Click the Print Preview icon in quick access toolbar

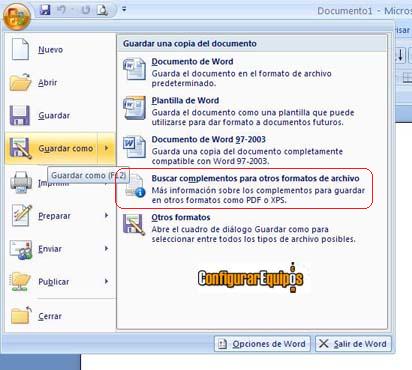(102, 10)
